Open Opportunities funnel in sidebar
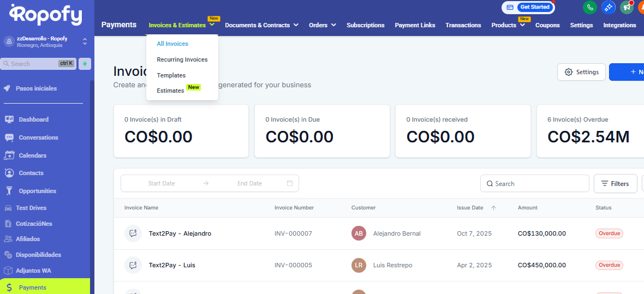The height and width of the screenshot is (294, 644). point(37,191)
